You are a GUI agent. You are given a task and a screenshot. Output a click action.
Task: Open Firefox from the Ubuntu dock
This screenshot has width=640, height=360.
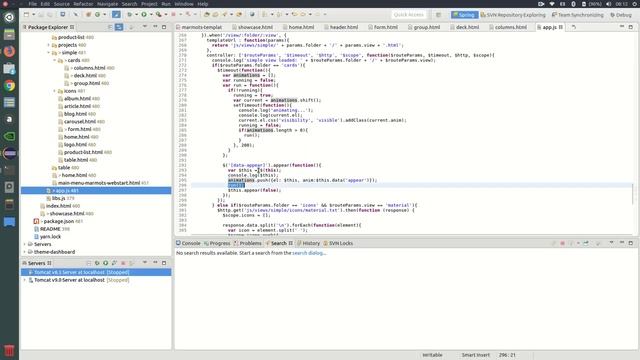(9, 51)
